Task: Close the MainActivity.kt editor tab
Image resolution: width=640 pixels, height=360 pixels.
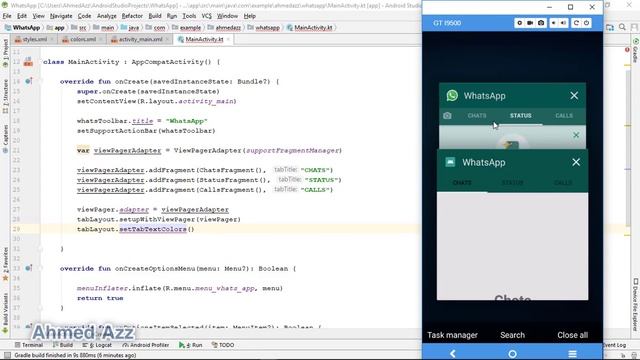Action: click(x=228, y=39)
